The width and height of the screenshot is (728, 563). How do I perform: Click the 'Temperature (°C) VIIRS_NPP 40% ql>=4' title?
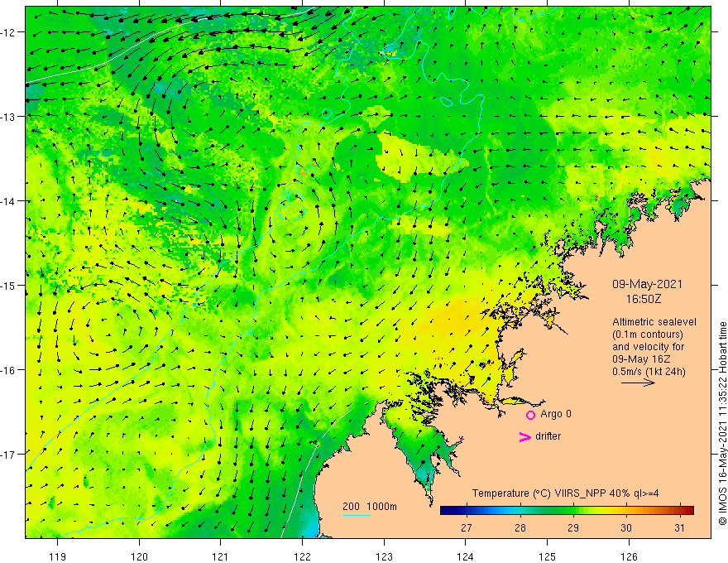[x=566, y=493]
